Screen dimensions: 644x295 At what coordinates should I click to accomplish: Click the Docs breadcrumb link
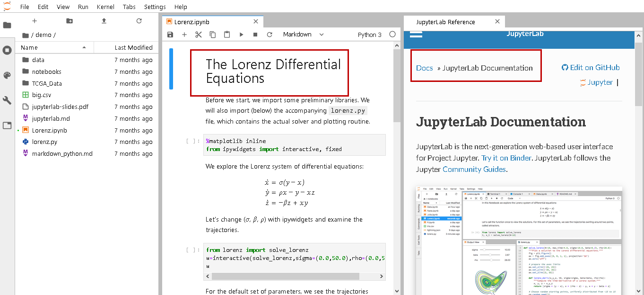click(x=425, y=68)
